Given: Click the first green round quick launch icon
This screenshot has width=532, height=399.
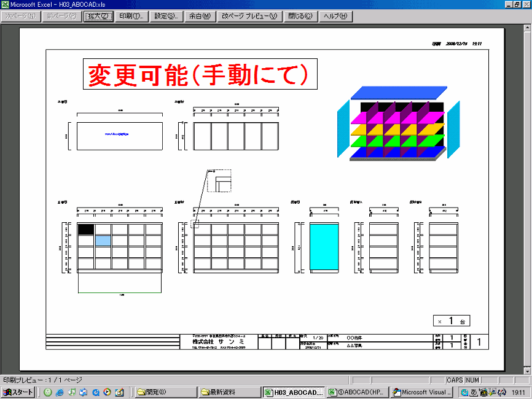Looking at the screenshot, I should click(48, 392).
